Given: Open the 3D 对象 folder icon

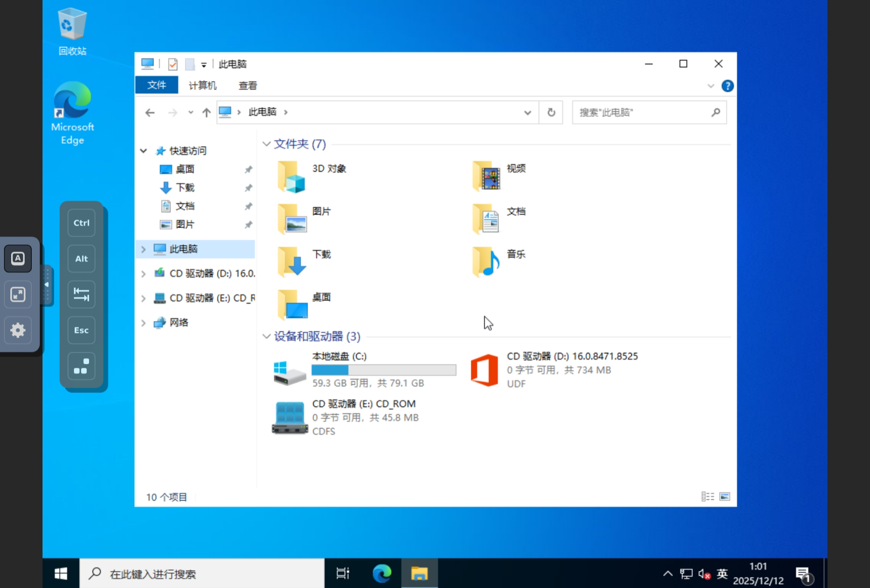Looking at the screenshot, I should coord(291,177).
